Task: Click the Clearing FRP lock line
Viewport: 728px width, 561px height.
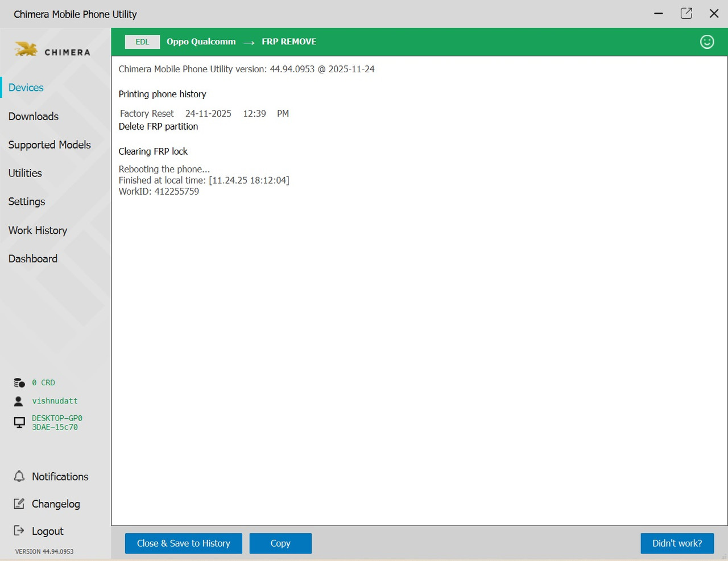Action: click(x=153, y=151)
